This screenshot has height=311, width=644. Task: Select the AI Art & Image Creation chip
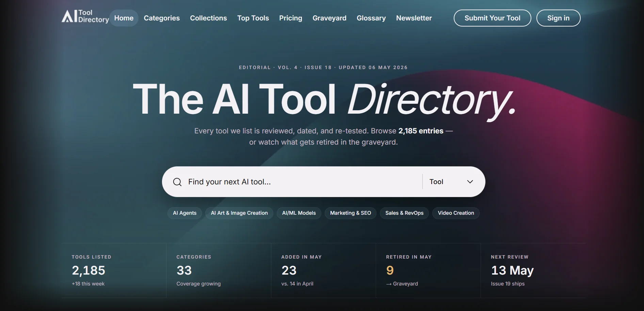tap(239, 213)
